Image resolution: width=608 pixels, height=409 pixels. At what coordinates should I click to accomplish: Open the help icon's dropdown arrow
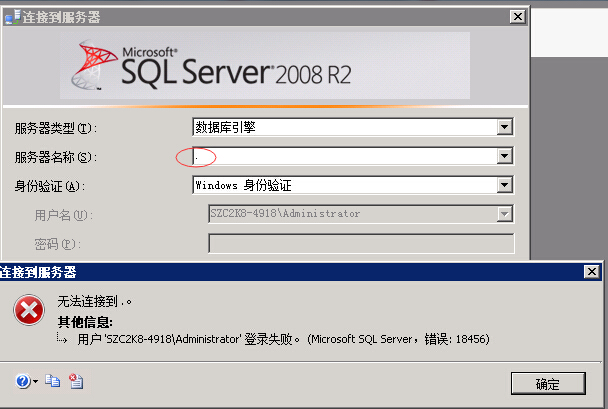click(x=36, y=381)
